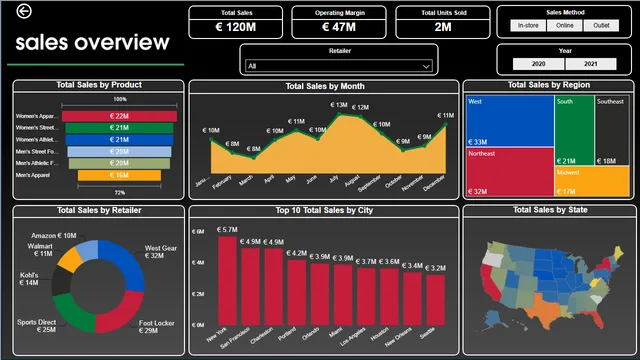Select the New York € 5.7M bar
Viewport: 640px width, 360px height.
click(x=227, y=280)
